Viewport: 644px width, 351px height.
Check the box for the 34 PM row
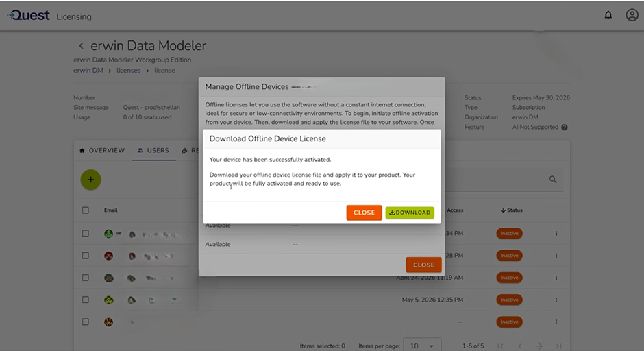click(85, 234)
